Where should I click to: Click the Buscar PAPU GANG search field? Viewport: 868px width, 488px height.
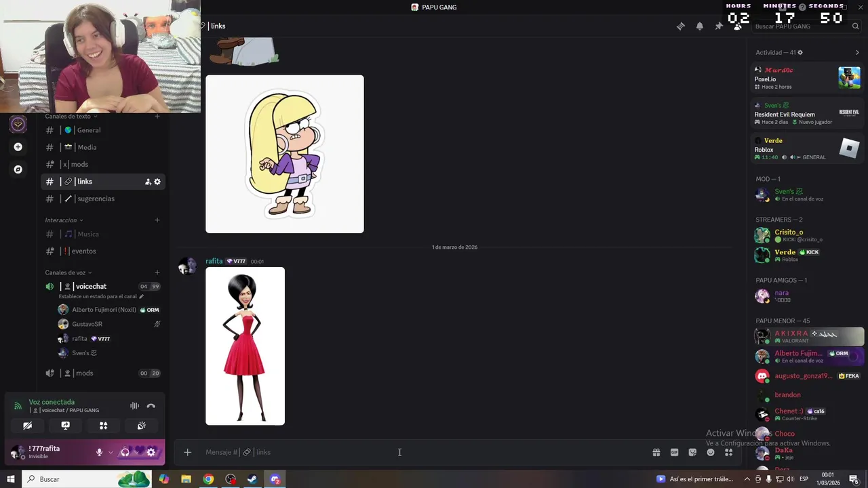(806, 26)
